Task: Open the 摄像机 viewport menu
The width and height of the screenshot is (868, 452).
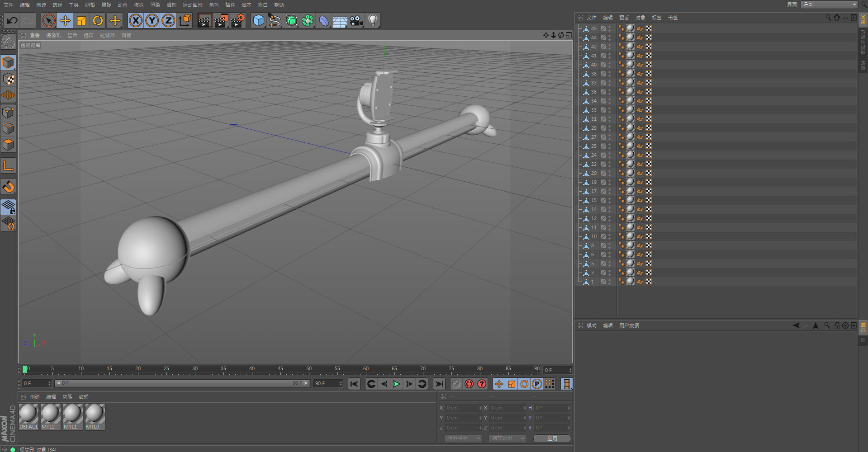Action: [x=53, y=35]
